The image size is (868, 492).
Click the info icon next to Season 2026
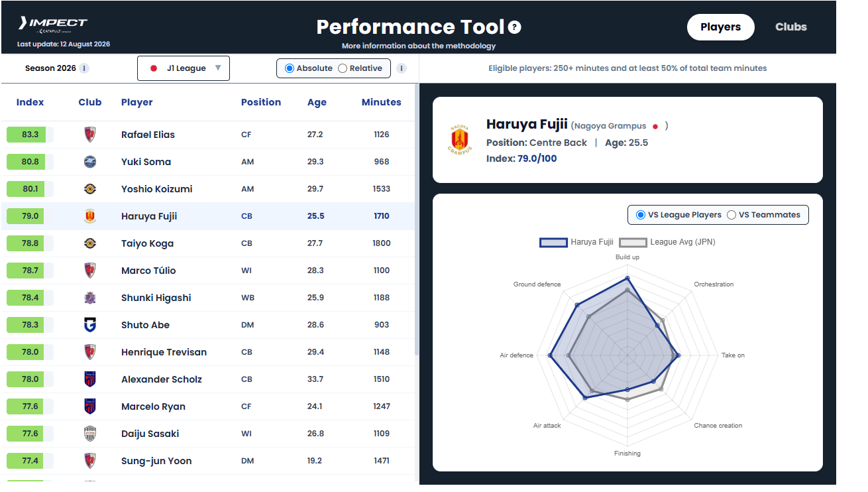pos(84,68)
